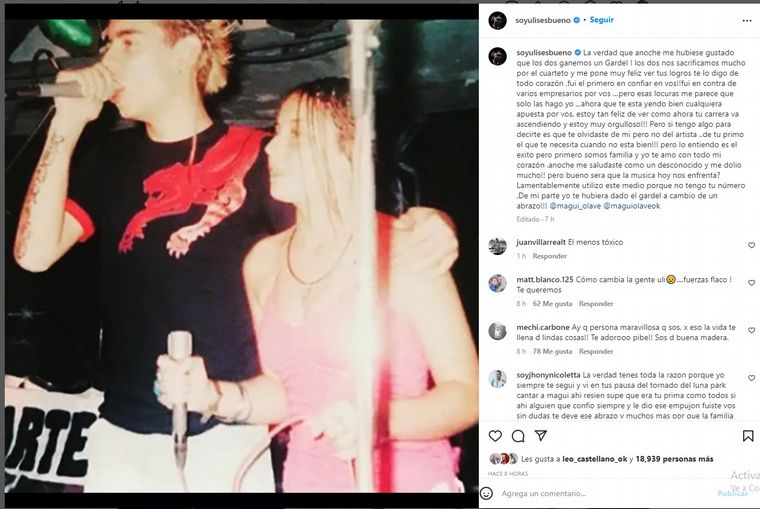Open the comment bubble icon
This screenshot has height=509, width=760.
click(518, 436)
